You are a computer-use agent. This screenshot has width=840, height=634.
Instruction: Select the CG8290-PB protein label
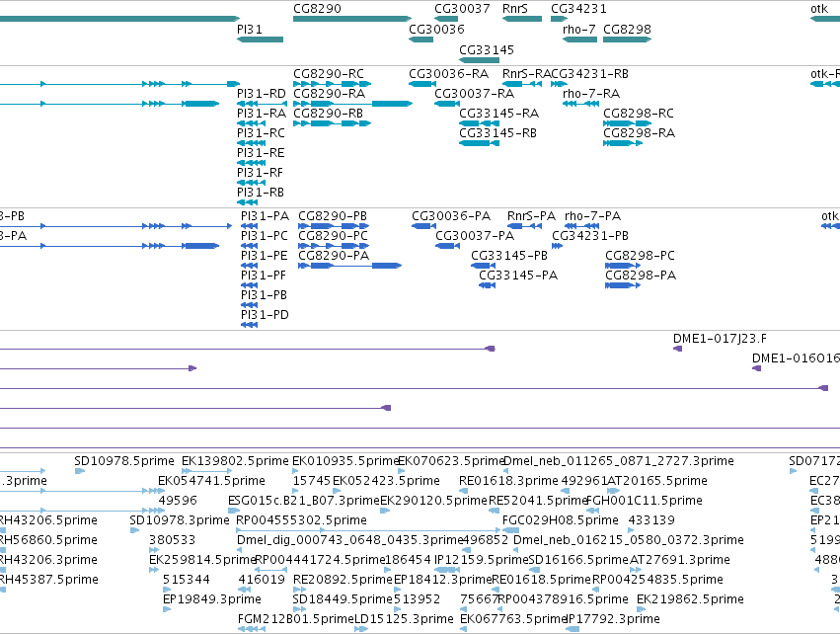point(333,216)
